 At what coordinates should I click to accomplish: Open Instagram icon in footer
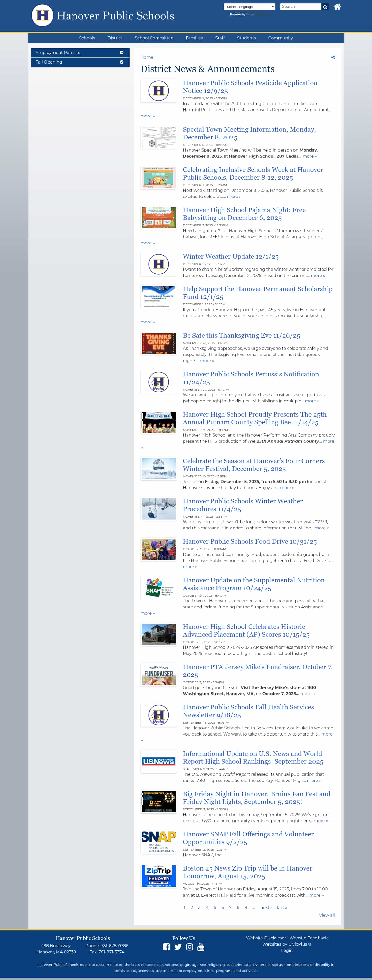(189, 947)
